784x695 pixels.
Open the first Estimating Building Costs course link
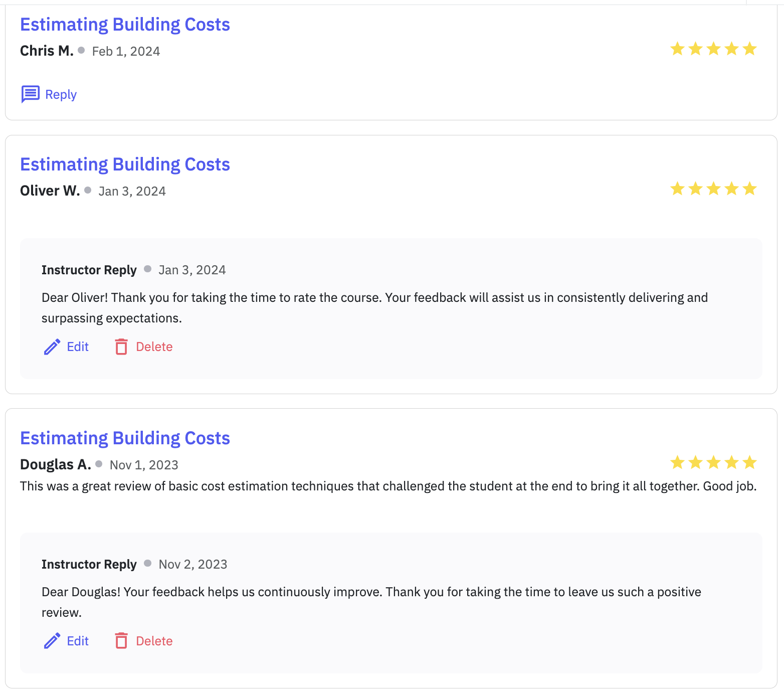pos(124,24)
